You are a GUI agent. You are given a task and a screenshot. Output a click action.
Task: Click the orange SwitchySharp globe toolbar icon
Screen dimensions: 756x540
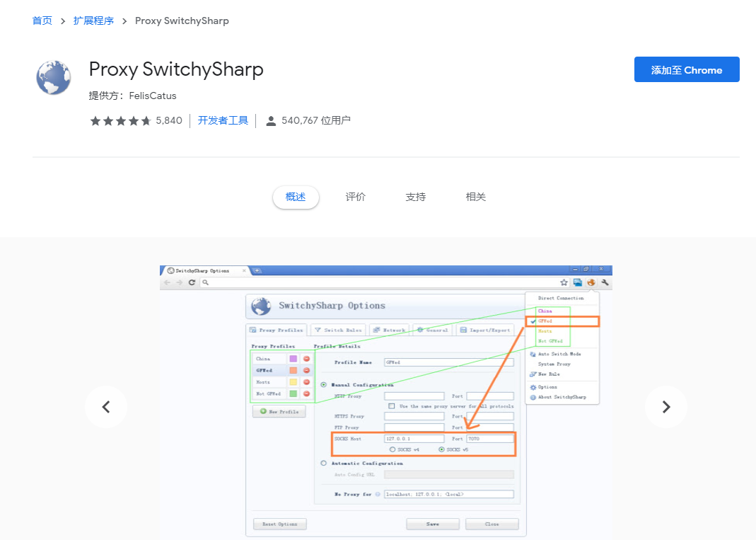coord(591,282)
